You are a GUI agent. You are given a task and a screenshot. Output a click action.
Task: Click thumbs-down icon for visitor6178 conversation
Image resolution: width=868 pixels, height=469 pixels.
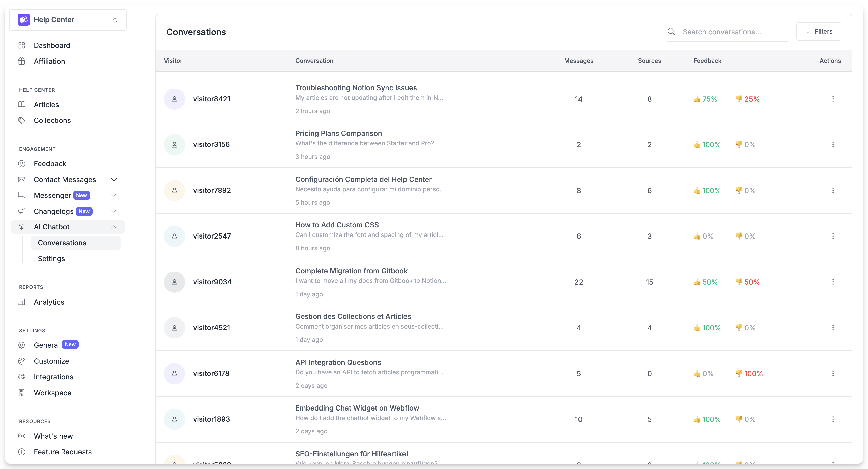(739, 373)
